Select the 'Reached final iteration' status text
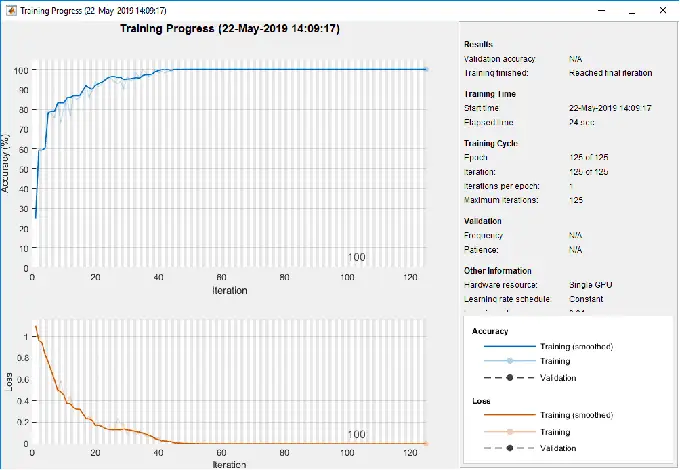Viewport: 680px width, 470px height. 612,73
